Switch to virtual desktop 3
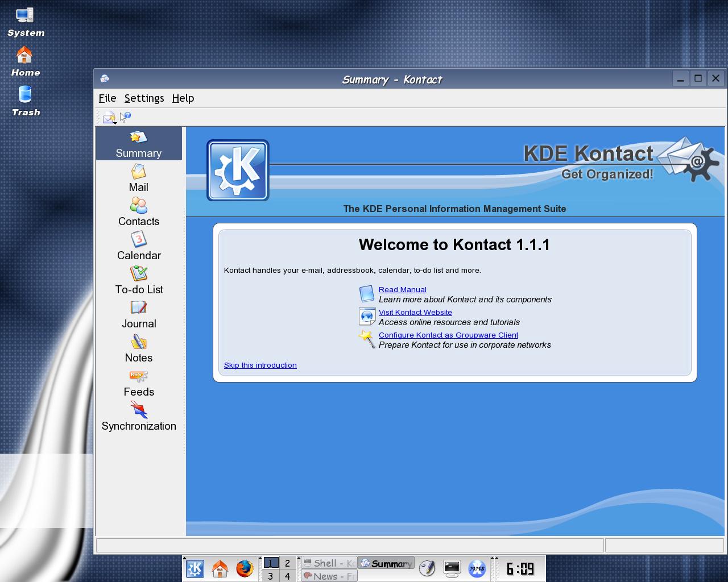 pyautogui.click(x=271, y=576)
